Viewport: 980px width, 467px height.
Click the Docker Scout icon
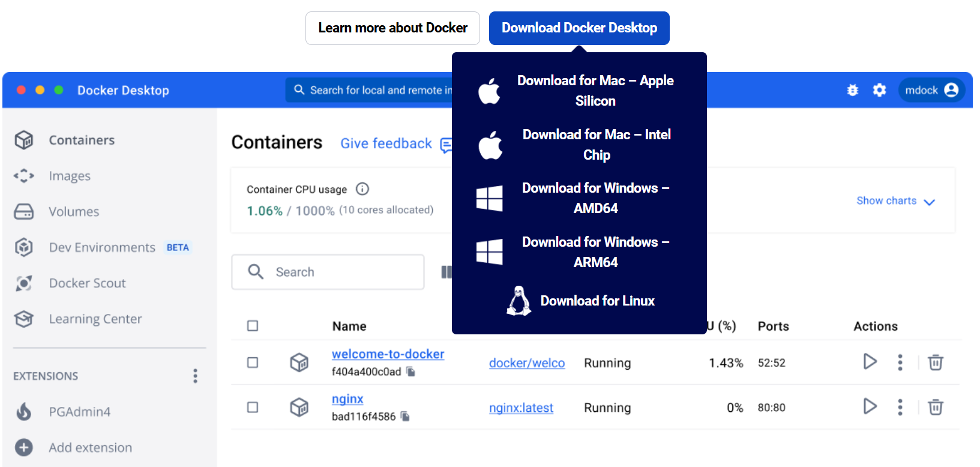pyautogui.click(x=24, y=283)
